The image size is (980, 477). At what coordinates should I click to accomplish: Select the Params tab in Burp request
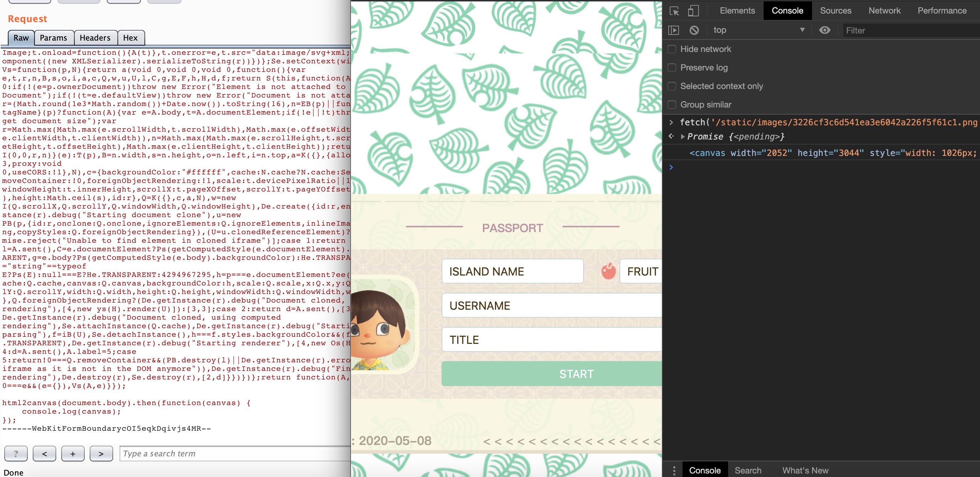[54, 38]
